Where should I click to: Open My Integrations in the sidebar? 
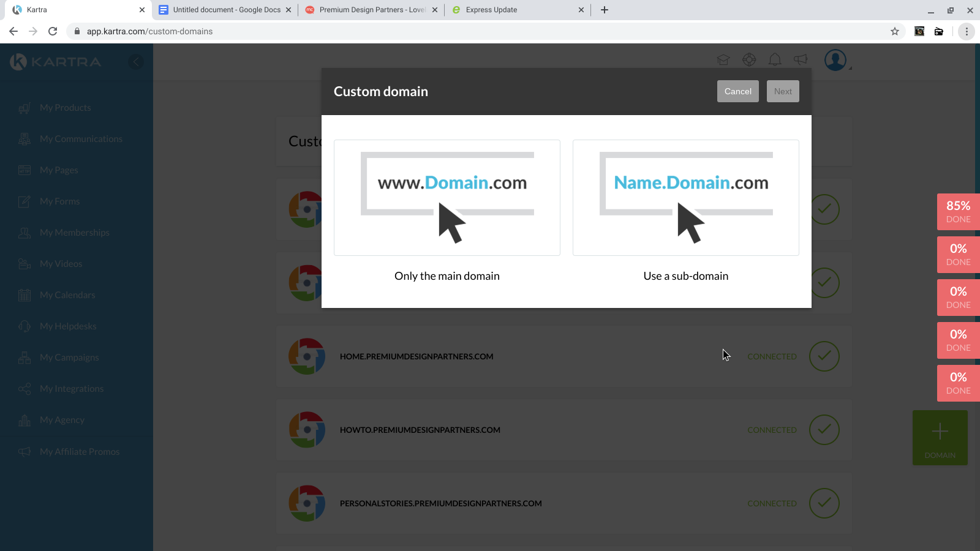(72, 389)
